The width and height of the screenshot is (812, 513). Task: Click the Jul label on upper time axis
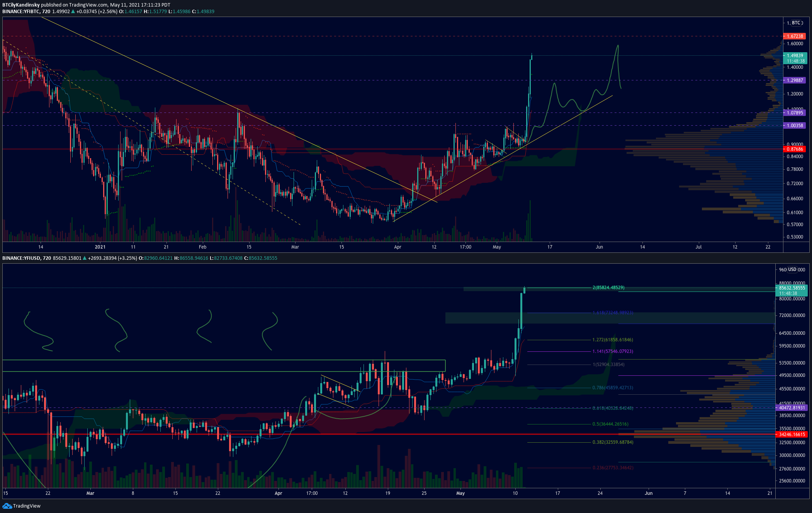[x=698, y=247]
